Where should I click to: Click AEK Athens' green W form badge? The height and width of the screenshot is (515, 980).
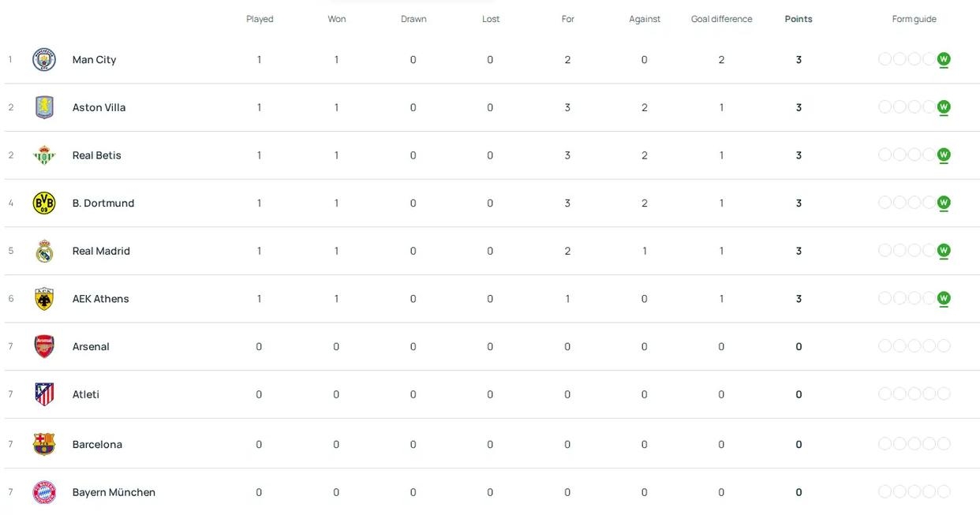pyautogui.click(x=944, y=299)
